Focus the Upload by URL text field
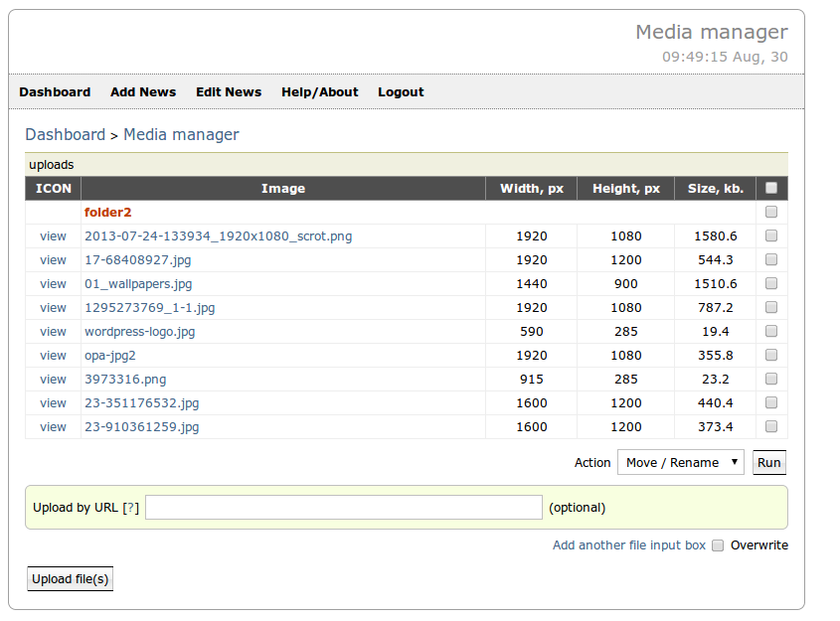The height and width of the screenshot is (621, 840). (x=343, y=507)
